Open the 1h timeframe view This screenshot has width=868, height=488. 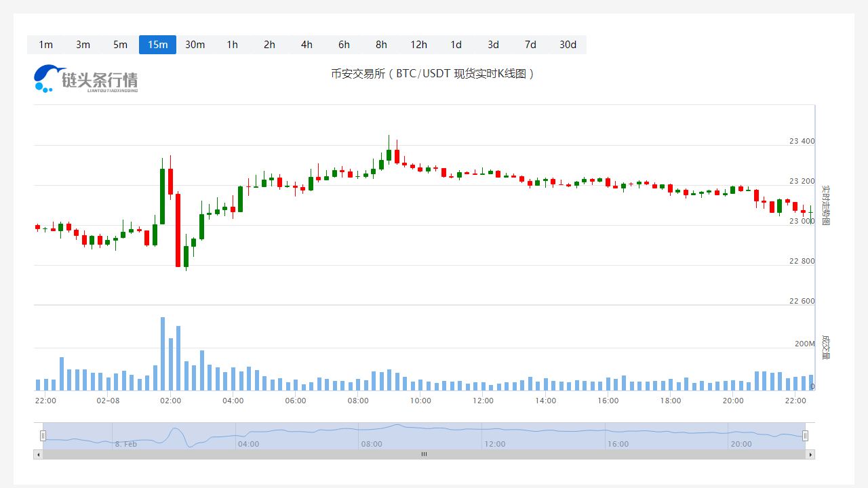pos(232,45)
